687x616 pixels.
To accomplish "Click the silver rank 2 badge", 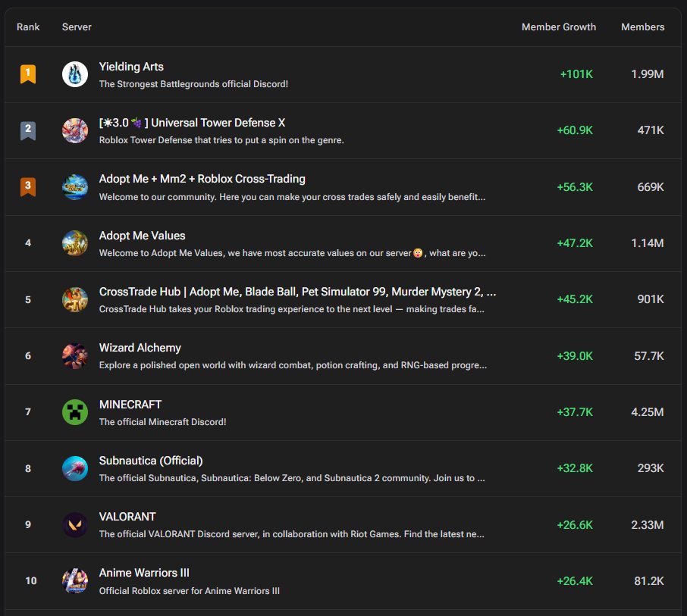I will [28, 130].
